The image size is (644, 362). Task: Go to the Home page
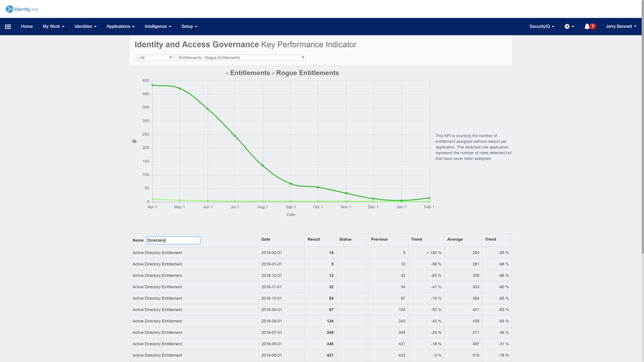click(x=26, y=27)
